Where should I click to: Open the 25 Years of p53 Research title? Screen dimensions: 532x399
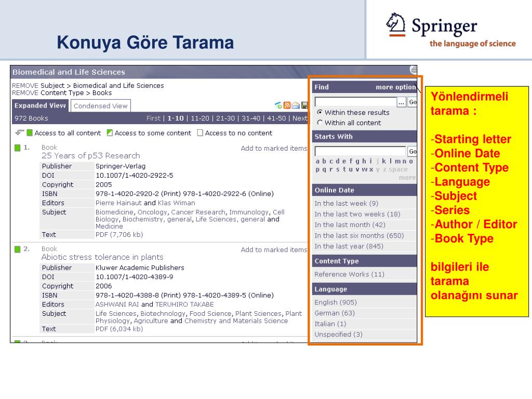pos(90,156)
